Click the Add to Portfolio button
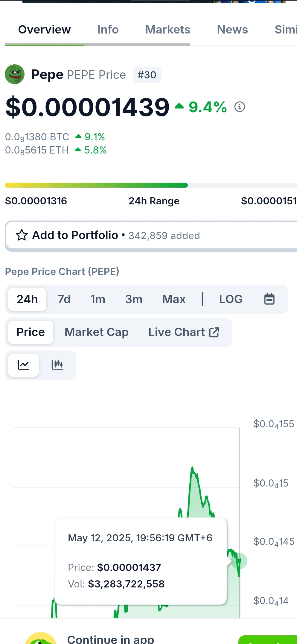 pos(151,236)
